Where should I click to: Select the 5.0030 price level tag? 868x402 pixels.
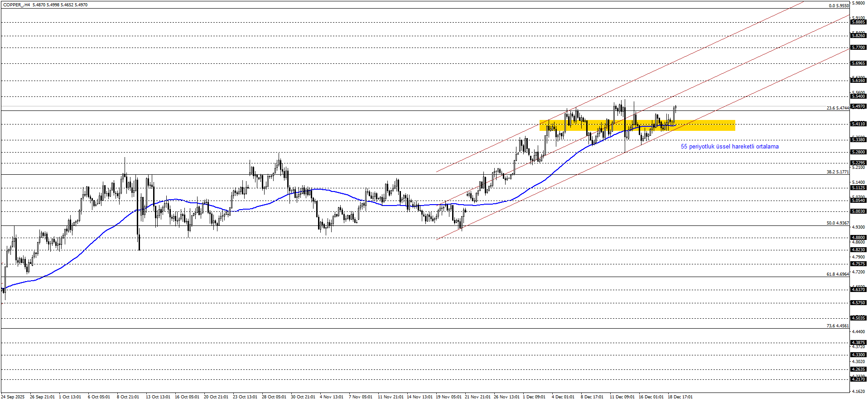[x=858, y=211]
